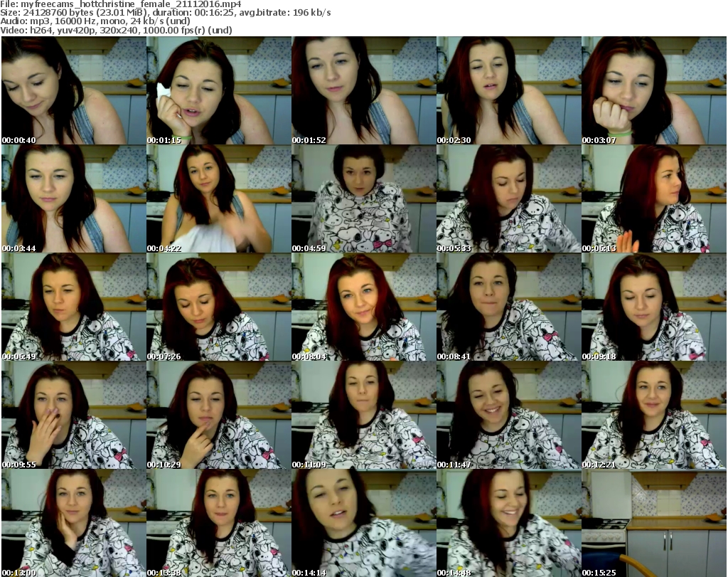Click the 'File:' name line in header
The image size is (728, 577).
click(121, 4)
